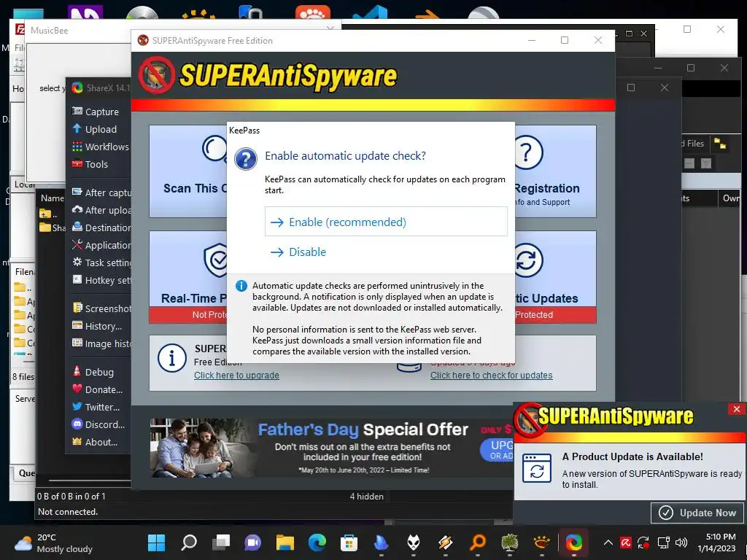Click here to check for updates link

click(x=491, y=376)
